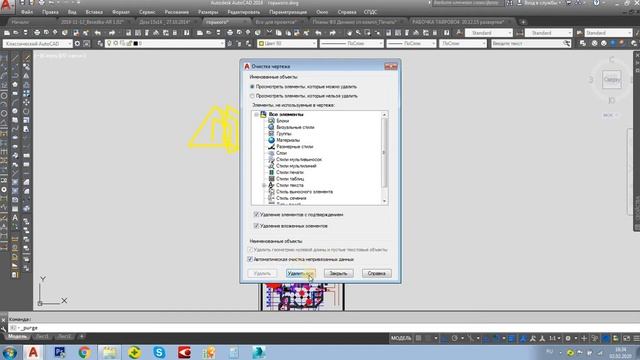Open the dimension style Standard dropdown
Viewport: 640px width, 360px height.
pos(549,33)
